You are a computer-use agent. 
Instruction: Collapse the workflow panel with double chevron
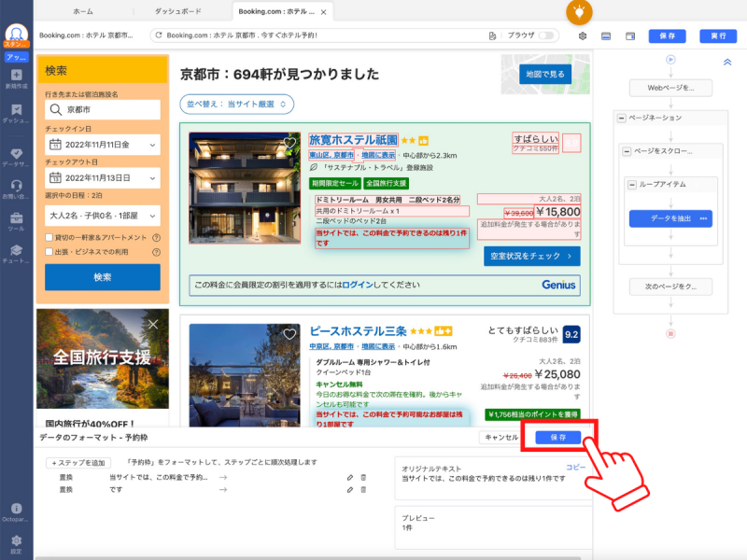click(x=727, y=63)
